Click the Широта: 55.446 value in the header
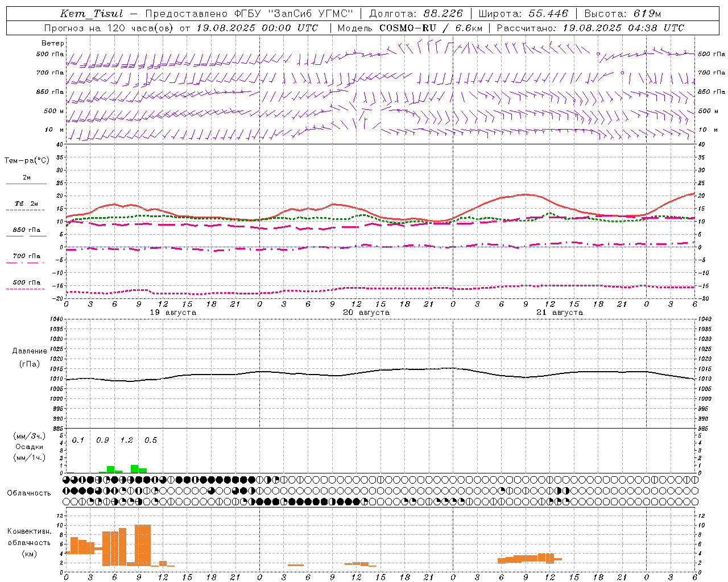The image size is (728, 582). coord(523,14)
